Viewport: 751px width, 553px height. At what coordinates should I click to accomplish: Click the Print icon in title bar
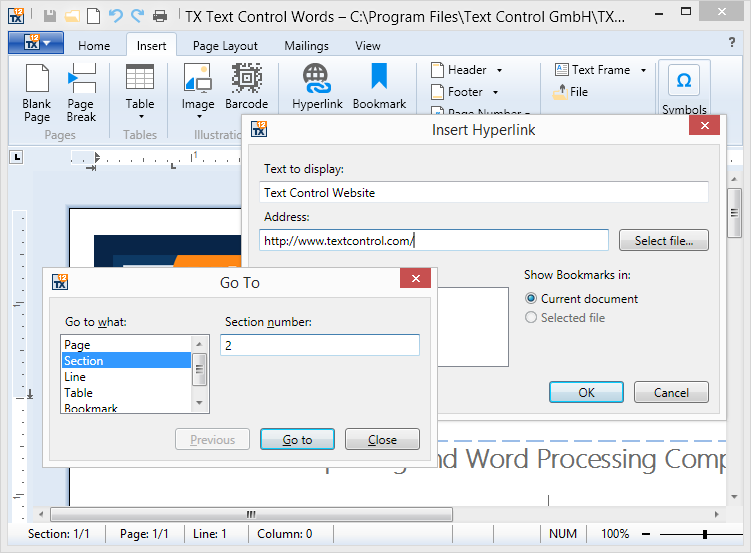click(x=160, y=16)
